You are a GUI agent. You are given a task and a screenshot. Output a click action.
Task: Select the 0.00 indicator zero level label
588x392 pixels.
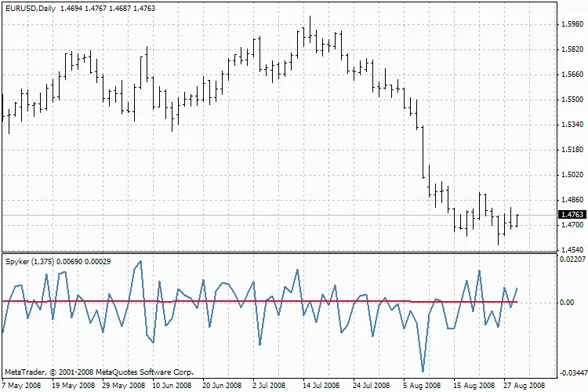pos(568,302)
